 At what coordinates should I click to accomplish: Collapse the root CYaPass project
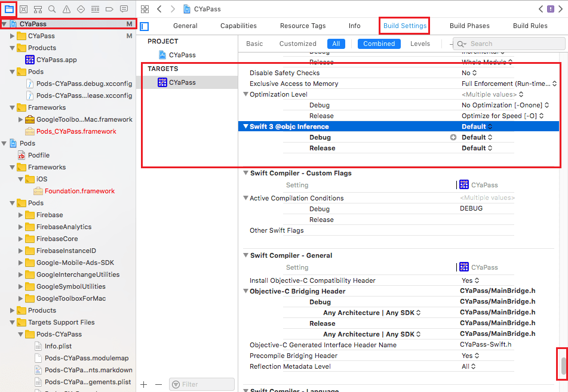pyautogui.click(x=4, y=24)
